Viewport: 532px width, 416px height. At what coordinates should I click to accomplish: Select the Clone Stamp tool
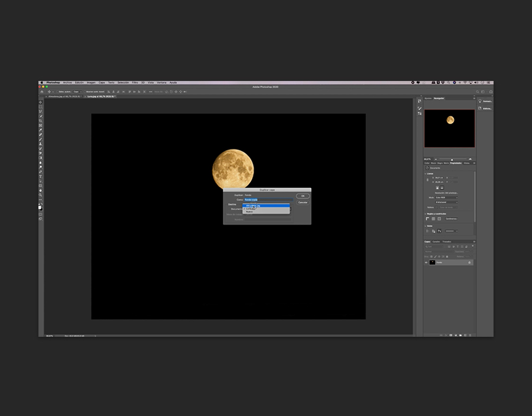coord(41,144)
